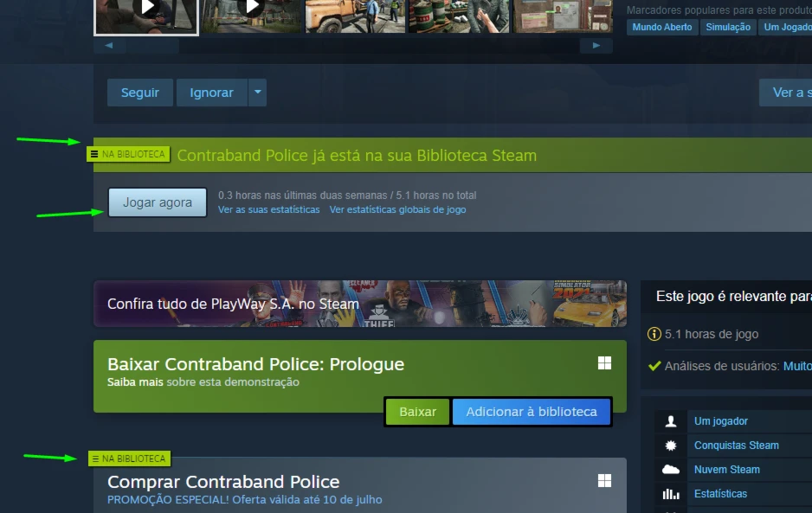The width and height of the screenshot is (812, 513).
Task: Click PROMOÇÃO ESPECIAL offer text
Action: (244, 499)
